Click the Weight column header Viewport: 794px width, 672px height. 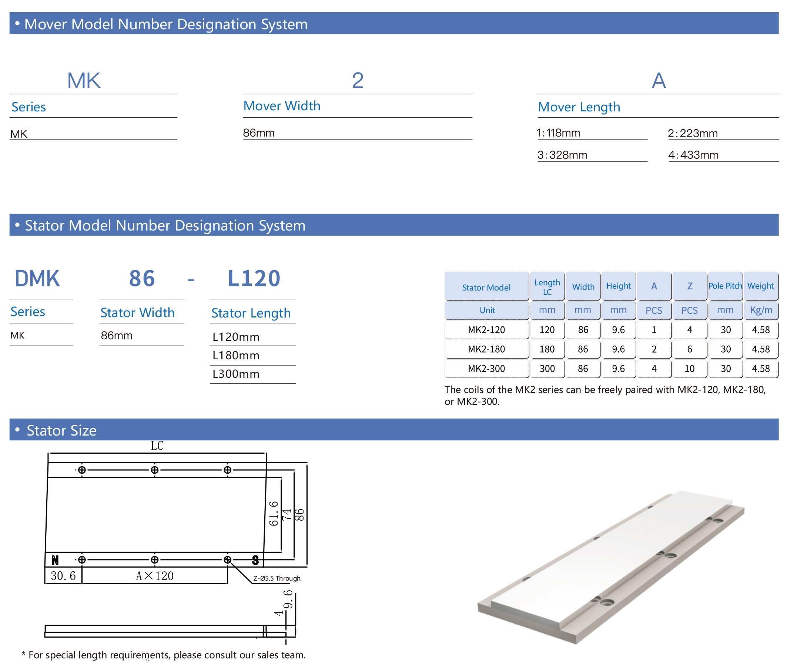pyautogui.click(x=761, y=286)
